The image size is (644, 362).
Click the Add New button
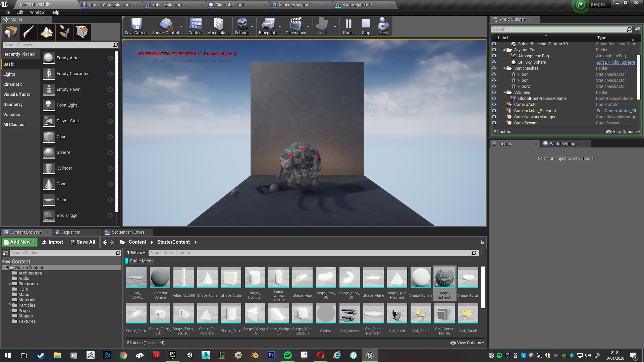(x=20, y=242)
